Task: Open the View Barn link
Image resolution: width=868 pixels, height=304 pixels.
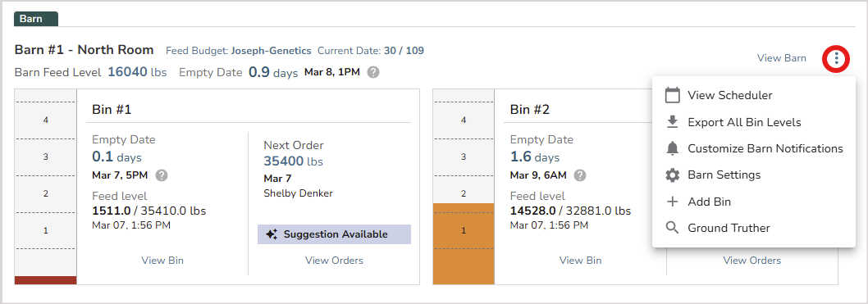Action: [x=781, y=58]
